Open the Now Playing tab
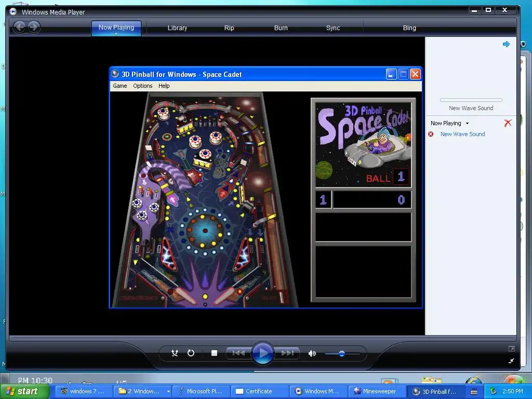This screenshot has height=399, width=532. (116, 28)
